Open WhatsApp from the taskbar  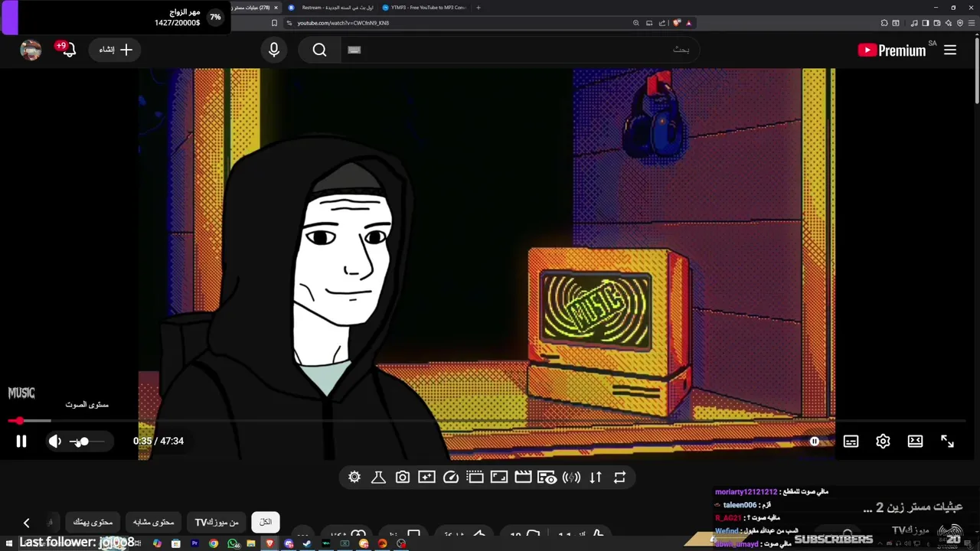pyautogui.click(x=232, y=543)
